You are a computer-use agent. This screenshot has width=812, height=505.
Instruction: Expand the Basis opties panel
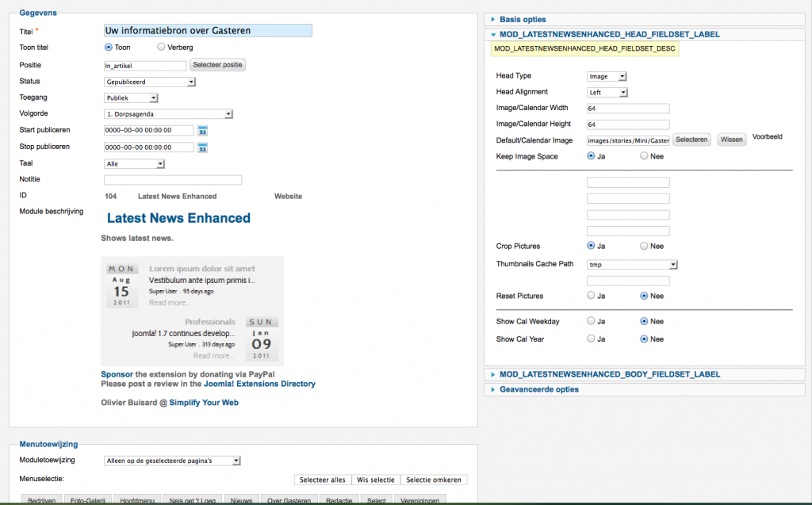pos(523,19)
